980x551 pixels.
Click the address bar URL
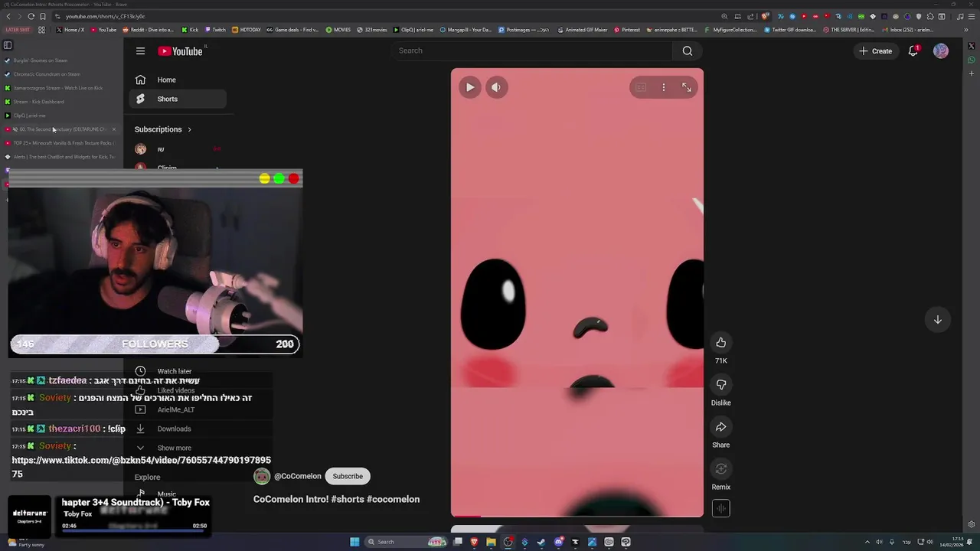(105, 16)
